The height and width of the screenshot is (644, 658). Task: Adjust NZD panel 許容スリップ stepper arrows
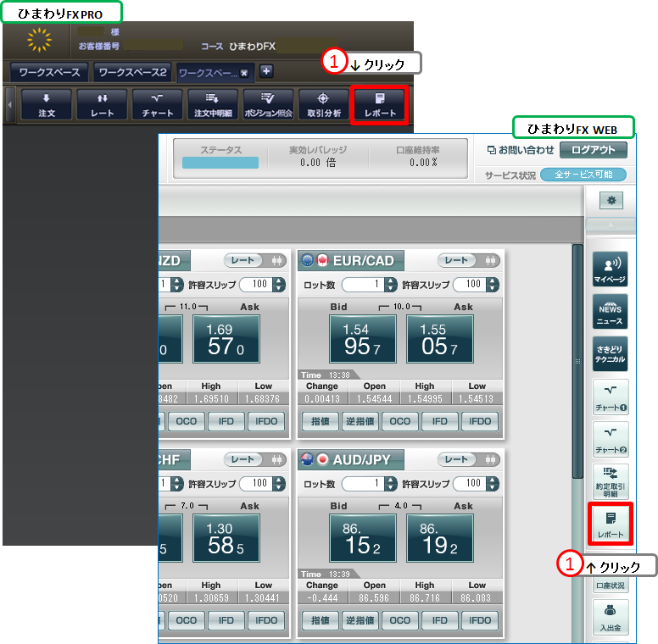279,285
